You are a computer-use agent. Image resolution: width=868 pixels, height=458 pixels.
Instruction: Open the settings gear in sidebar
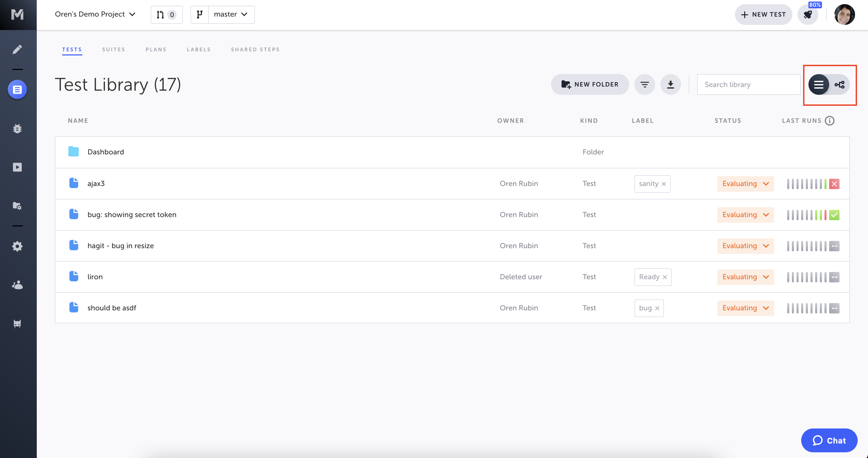17,246
